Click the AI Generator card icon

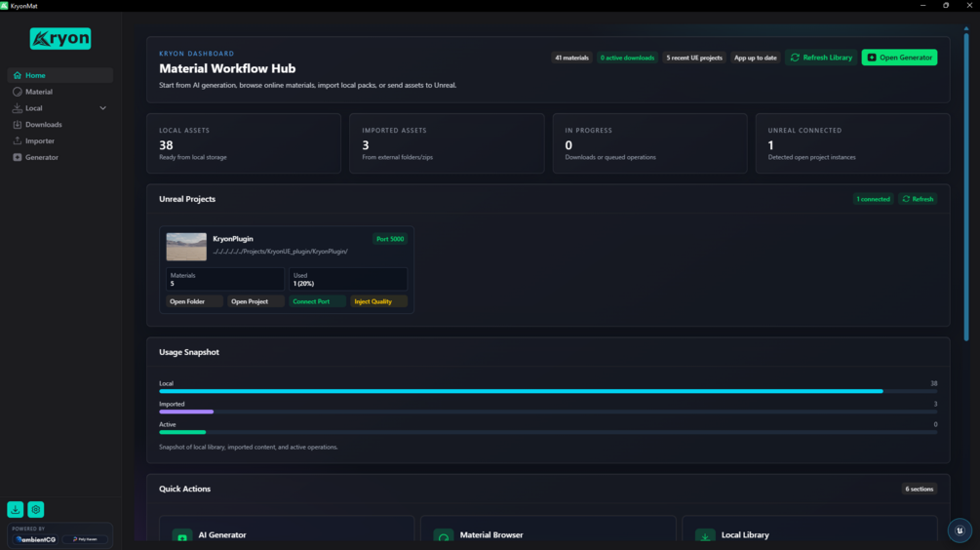(x=182, y=535)
